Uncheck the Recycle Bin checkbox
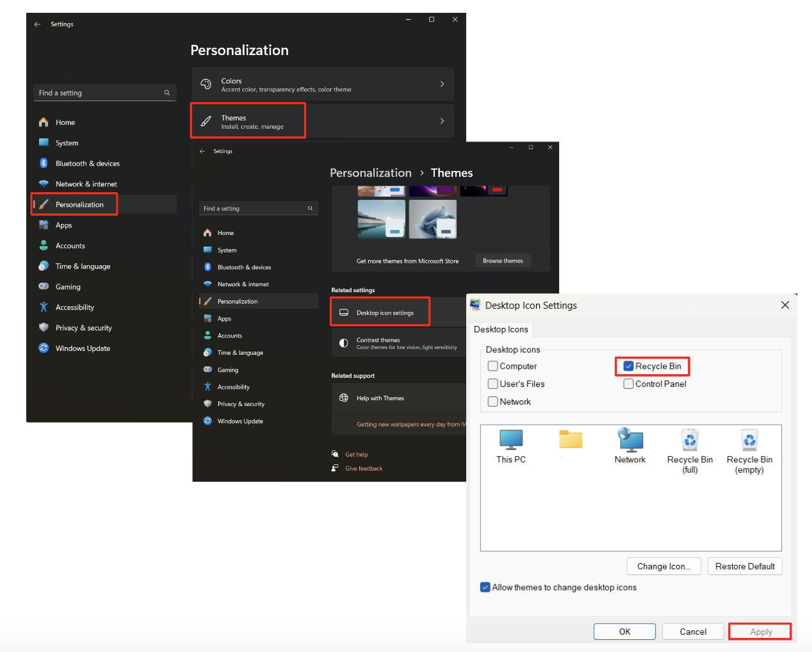The height and width of the screenshot is (652, 812). (628, 366)
